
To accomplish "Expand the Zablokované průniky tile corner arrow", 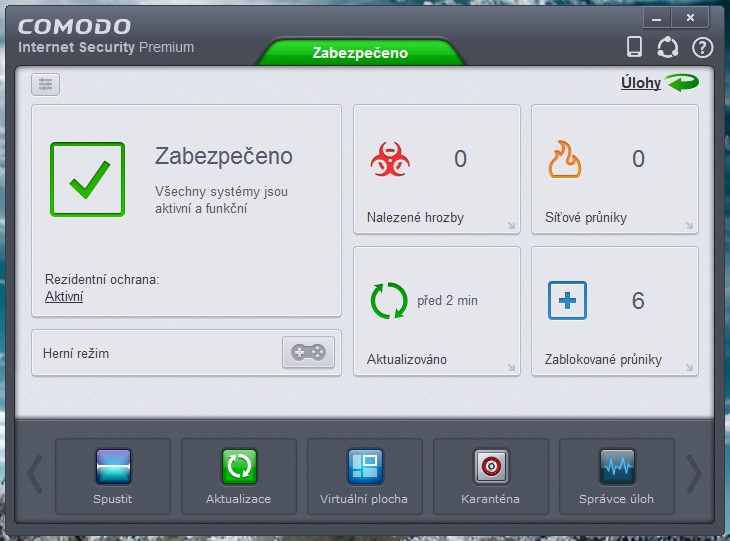I will tap(690, 368).
